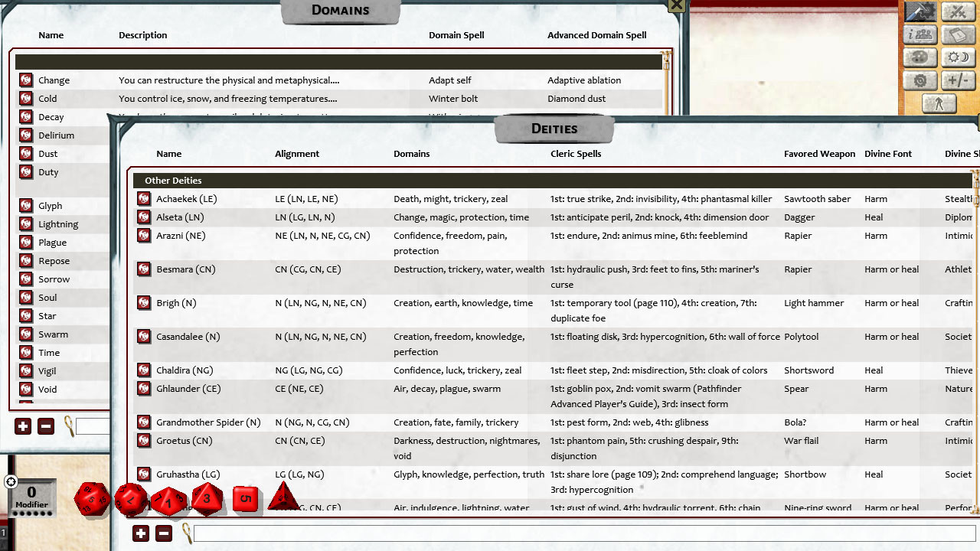
Task: Open the party sheet info icon
Action: tap(920, 34)
